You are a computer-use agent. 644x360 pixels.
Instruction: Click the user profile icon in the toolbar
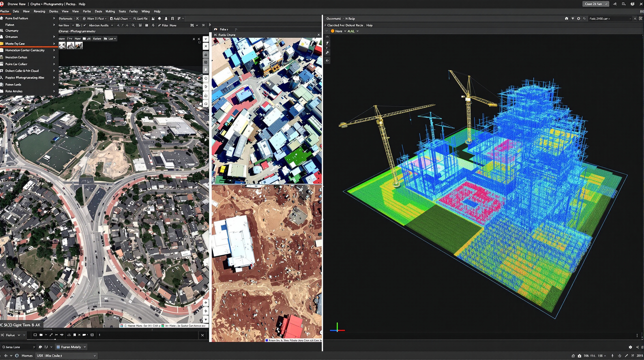pyautogui.click(x=166, y=19)
